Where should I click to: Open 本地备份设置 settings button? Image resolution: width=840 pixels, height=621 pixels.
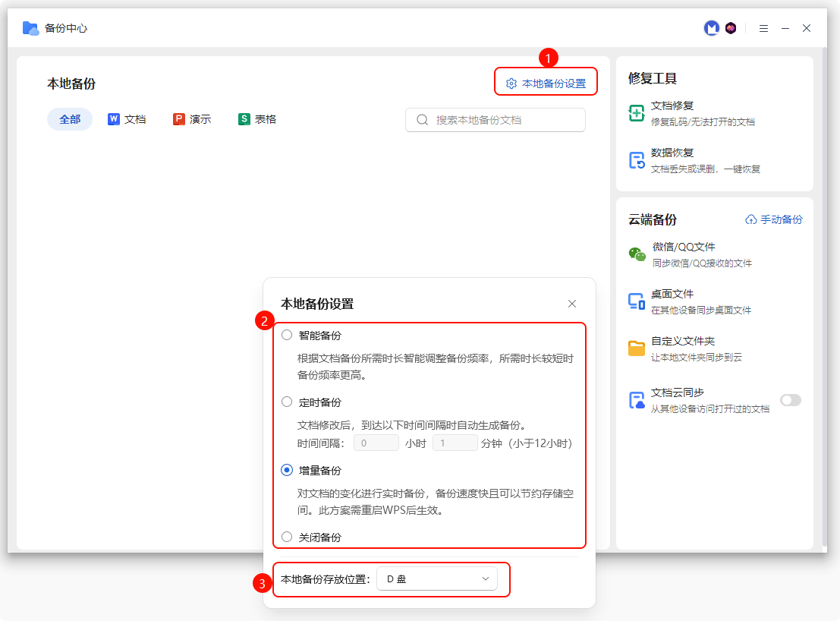coord(546,84)
